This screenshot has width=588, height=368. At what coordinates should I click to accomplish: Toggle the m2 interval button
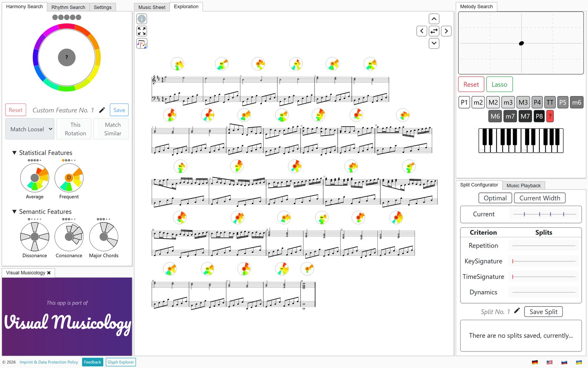478,102
